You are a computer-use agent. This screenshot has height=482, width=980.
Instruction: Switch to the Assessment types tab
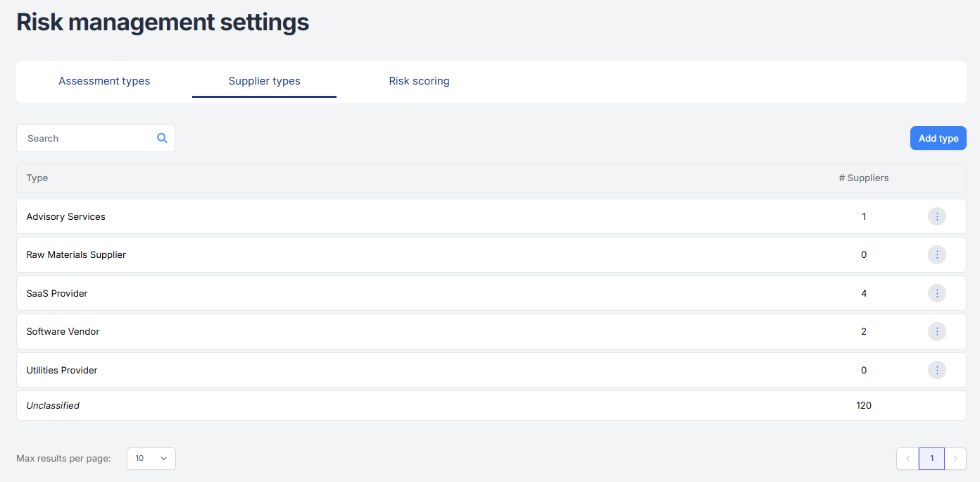click(x=104, y=81)
